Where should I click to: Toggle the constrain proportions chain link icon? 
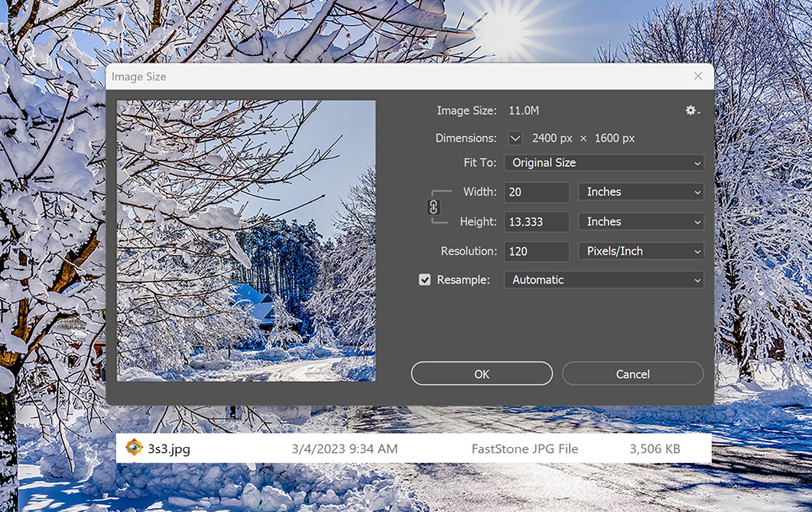[434, 207]
